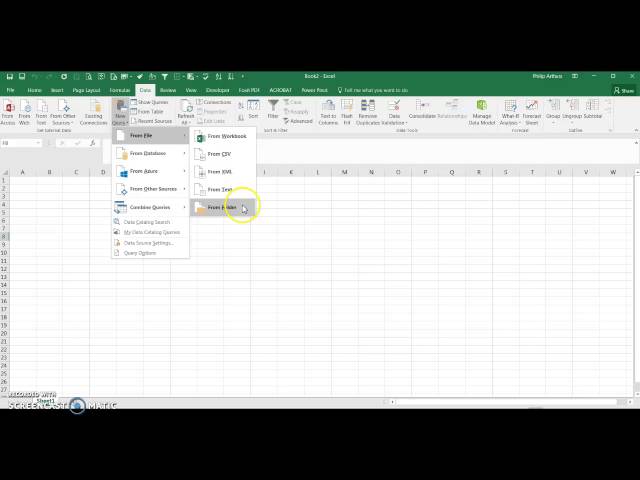
Task: Choose From Text in submenu
Action: click(x=223, y=189)
